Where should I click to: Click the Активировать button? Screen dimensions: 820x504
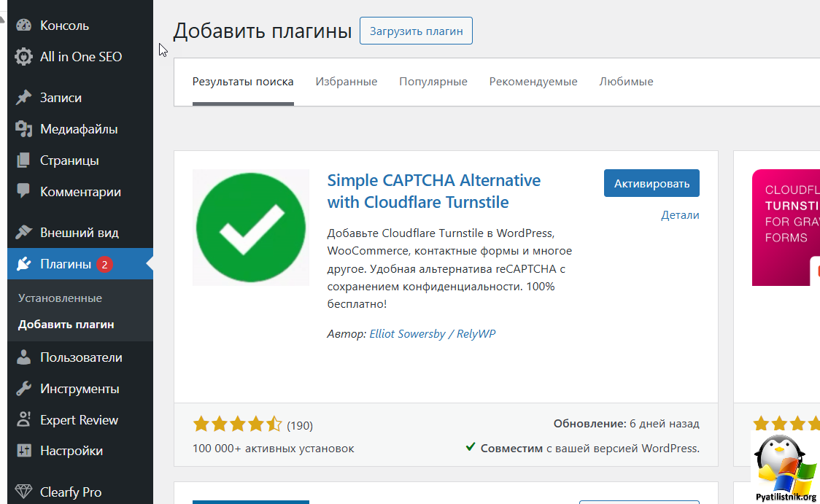[651, 184]
